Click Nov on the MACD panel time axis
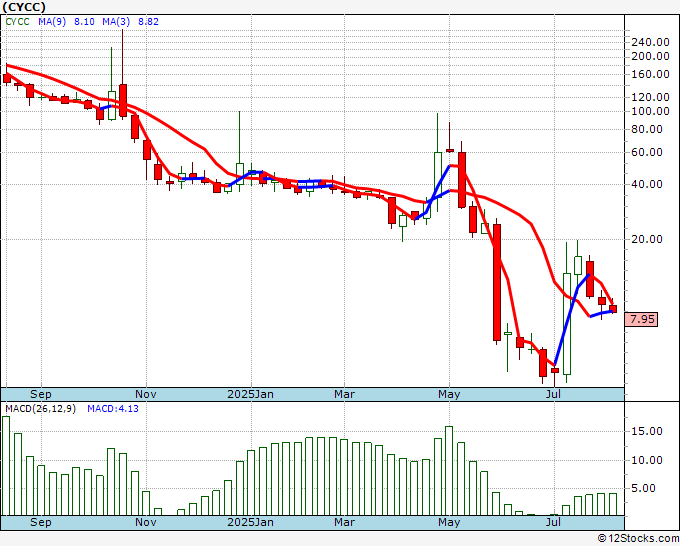The width and height of the screenshot is (680, 546). [x=146, y=522]
